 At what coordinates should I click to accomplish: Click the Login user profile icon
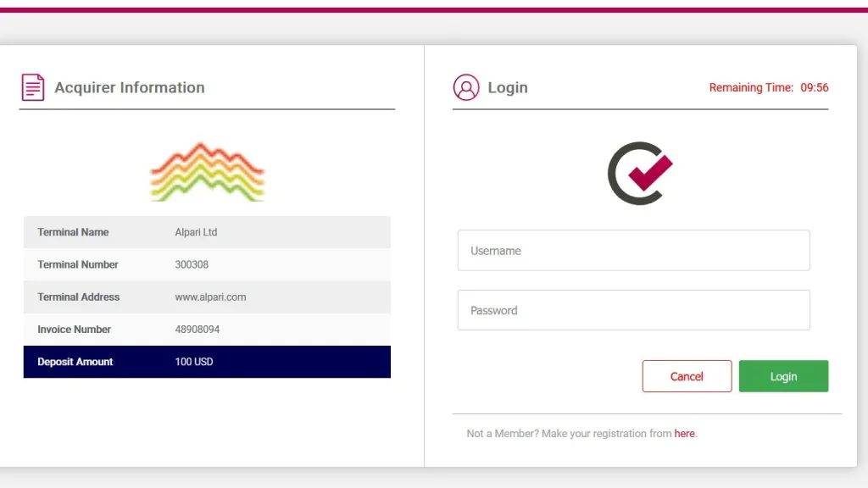[466, 87]
